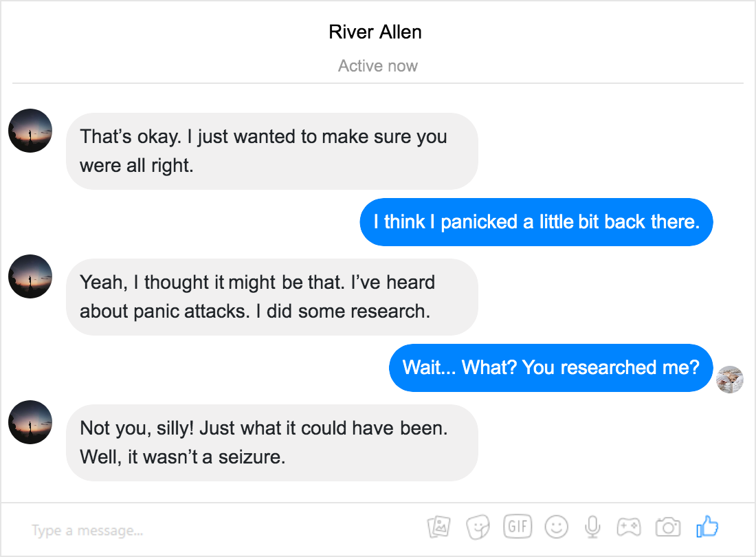Open the GIF picker
Screen dimensions: 756x557
click(518, 526)
